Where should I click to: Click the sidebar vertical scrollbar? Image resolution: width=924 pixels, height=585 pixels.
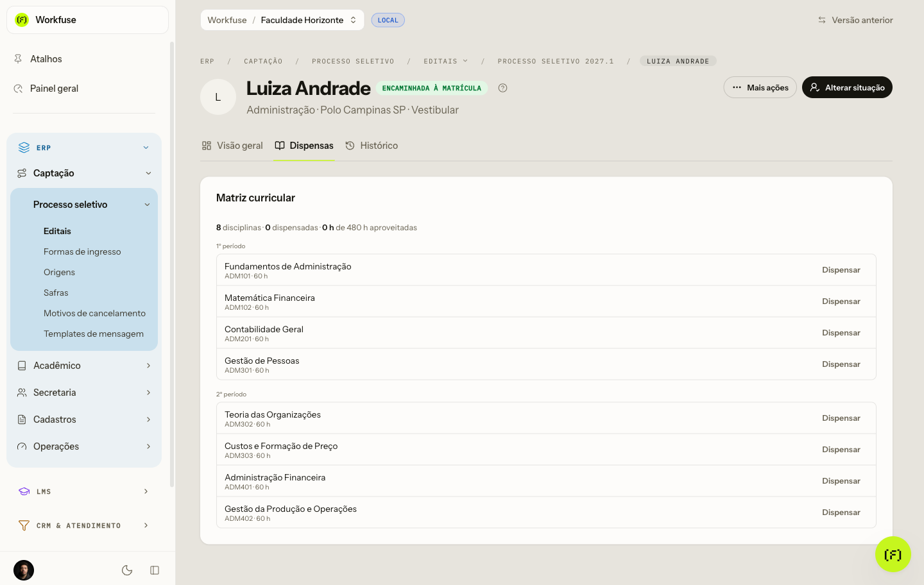tap(171, 263)
